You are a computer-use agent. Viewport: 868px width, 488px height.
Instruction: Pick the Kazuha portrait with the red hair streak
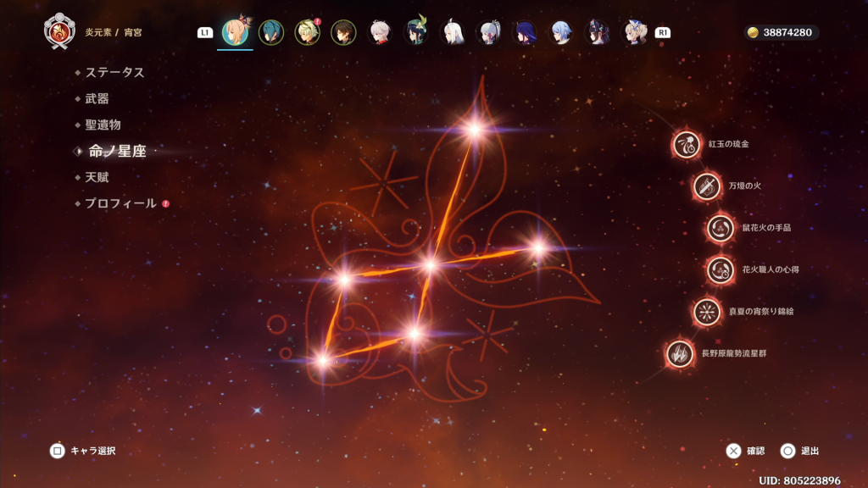380,33
